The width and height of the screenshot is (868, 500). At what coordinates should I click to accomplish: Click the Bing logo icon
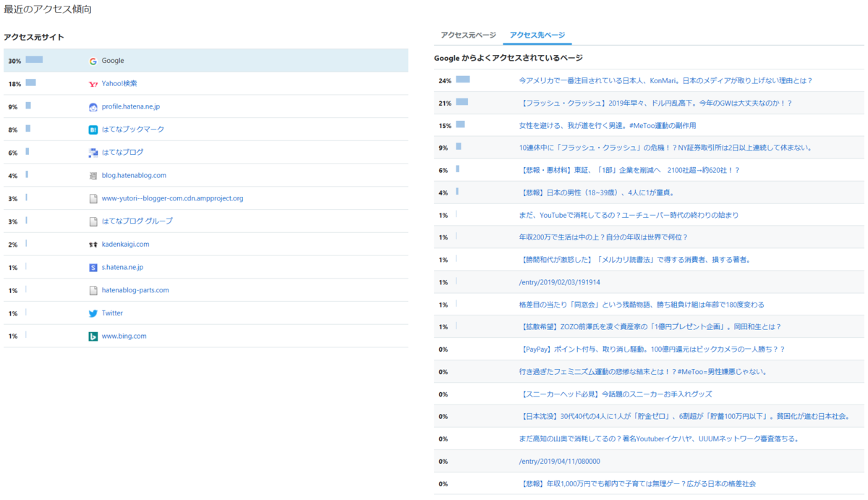(93, 336)
